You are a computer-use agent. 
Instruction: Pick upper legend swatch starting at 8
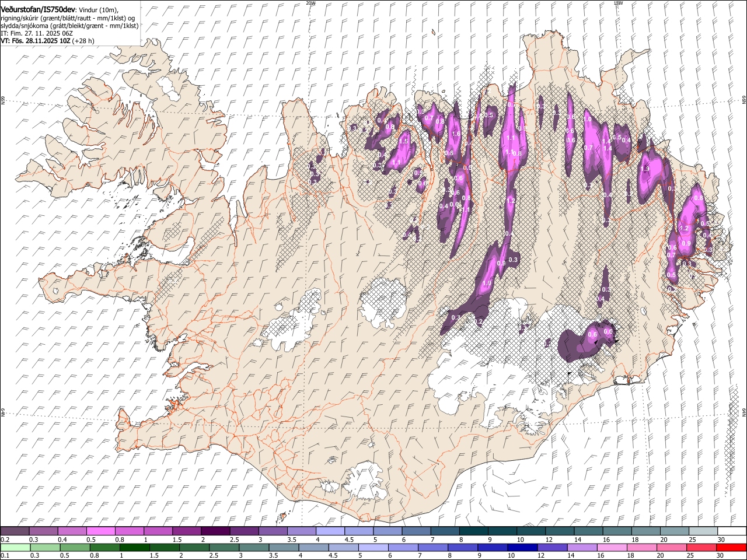(x=473, y=531)
